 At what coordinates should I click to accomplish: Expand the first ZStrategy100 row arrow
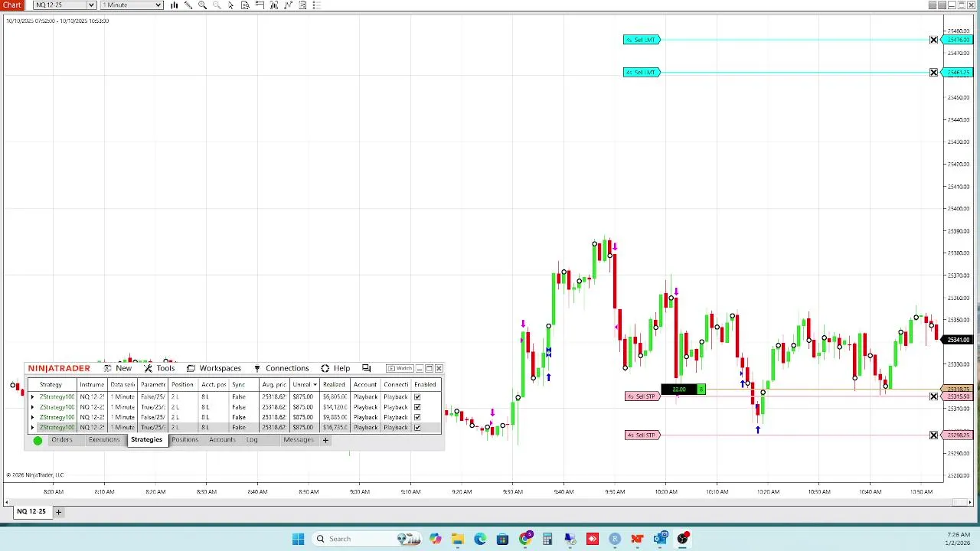[x=32, y=397]
